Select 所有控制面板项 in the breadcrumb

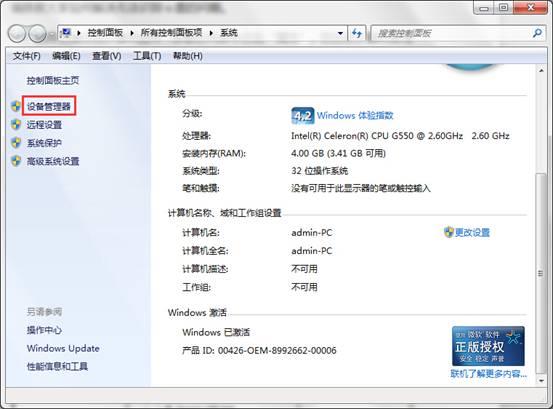[171, 33]
